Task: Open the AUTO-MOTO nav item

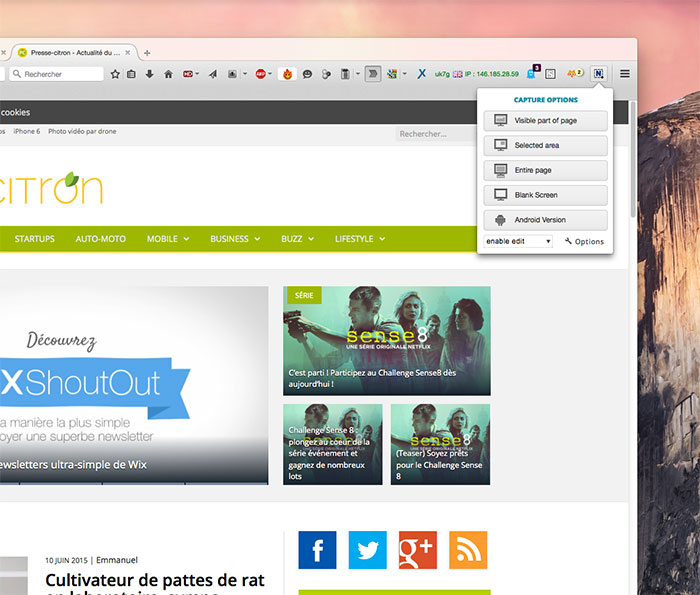Action: point(100,239)
